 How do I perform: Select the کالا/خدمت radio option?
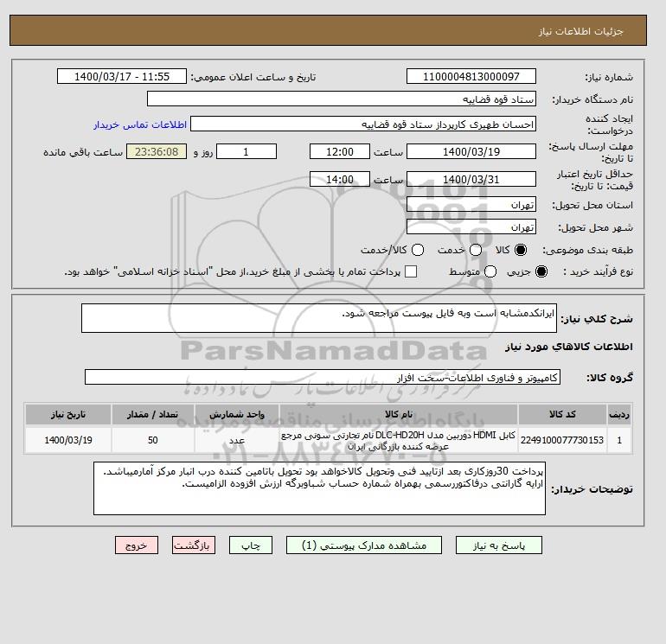coord(418,250)
